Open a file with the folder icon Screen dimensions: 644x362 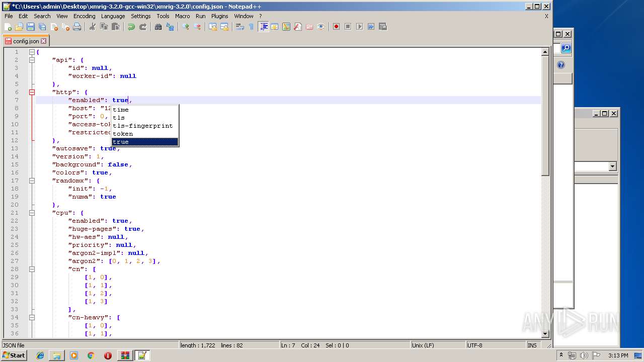pos(19,27)
